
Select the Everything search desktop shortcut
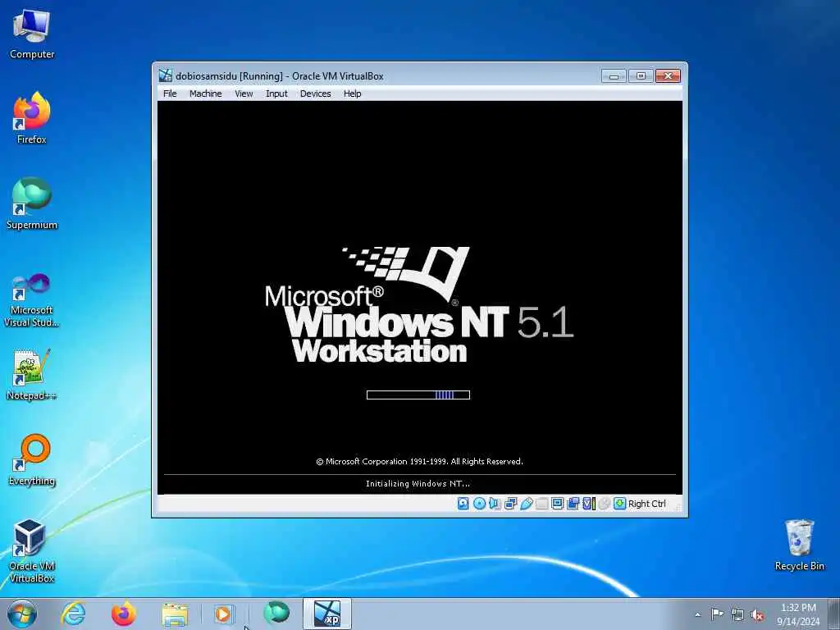32,459
